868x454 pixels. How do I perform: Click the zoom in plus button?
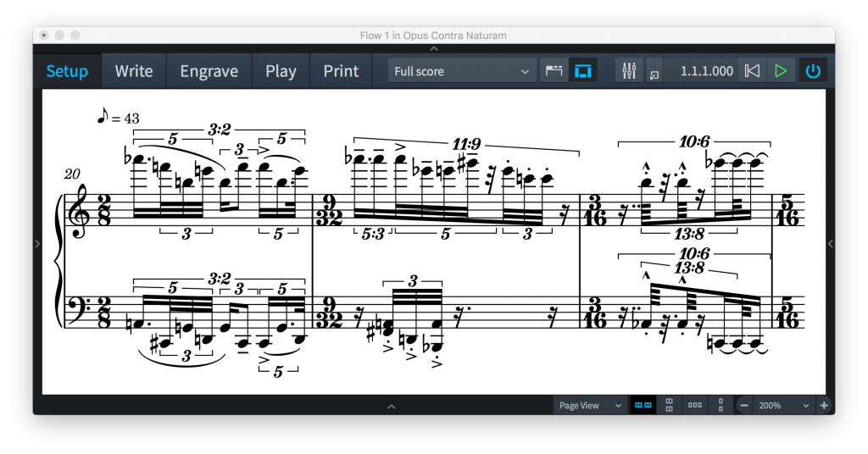pyautogui.click(x=824, y=406)
